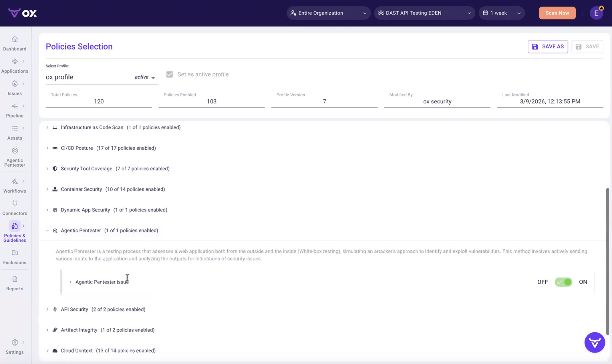The width and height of the screenshot is (612, 364).
Task: Go to Applications in sidebar
Action: [x=15, y=71]
